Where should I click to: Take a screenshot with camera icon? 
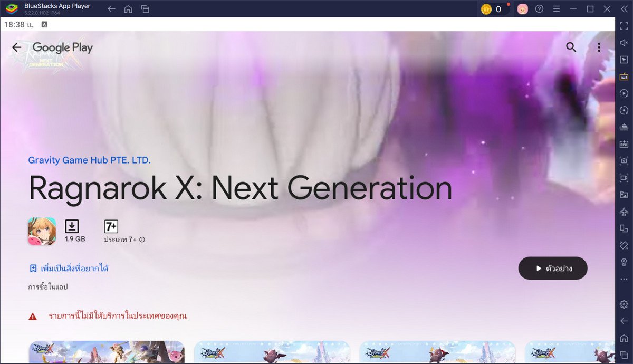click(624, 161)
